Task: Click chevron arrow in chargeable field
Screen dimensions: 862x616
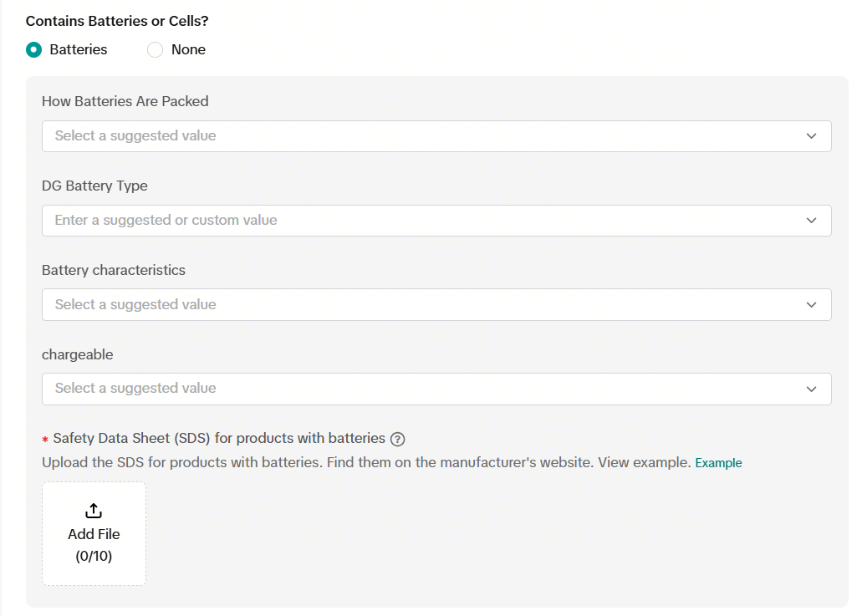Action: pyautogui.click(x=811, y=389)
